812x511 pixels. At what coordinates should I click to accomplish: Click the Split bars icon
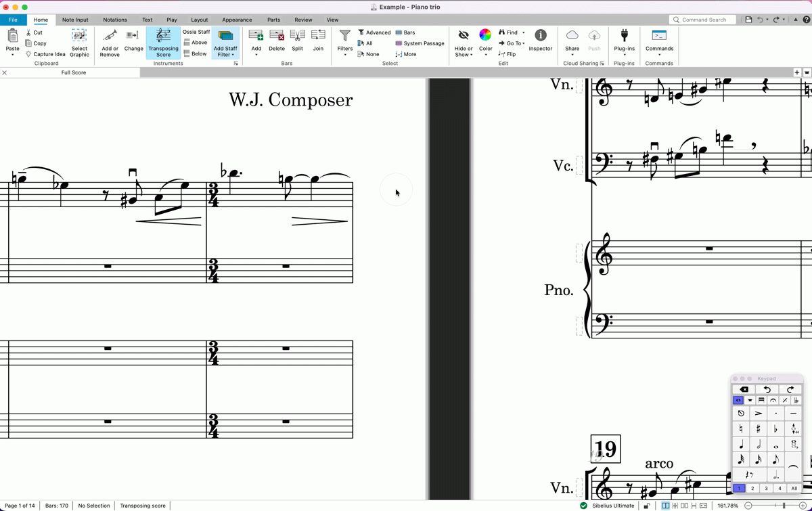click(297, 35)
